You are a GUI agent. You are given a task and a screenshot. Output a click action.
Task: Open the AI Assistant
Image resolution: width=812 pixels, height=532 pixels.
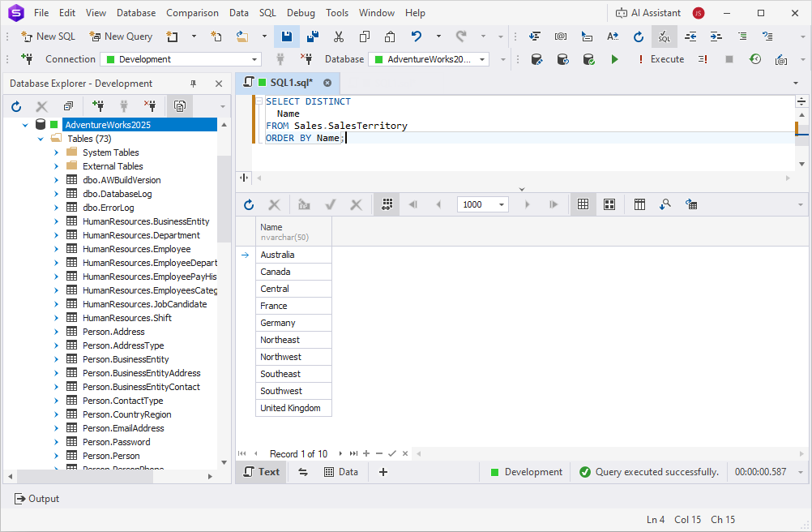tap(648, 13)
